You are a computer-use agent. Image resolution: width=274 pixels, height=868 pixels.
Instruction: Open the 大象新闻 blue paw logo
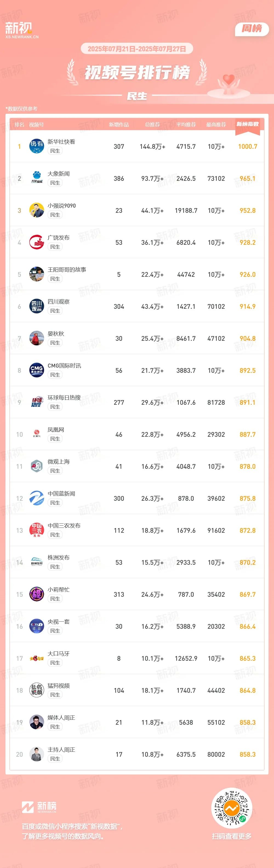(36, 178)
